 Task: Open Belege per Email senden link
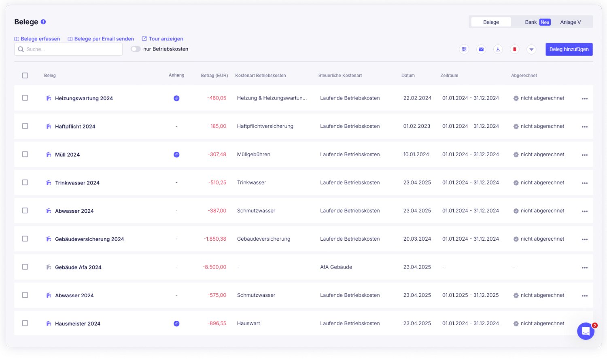point(101,39)
